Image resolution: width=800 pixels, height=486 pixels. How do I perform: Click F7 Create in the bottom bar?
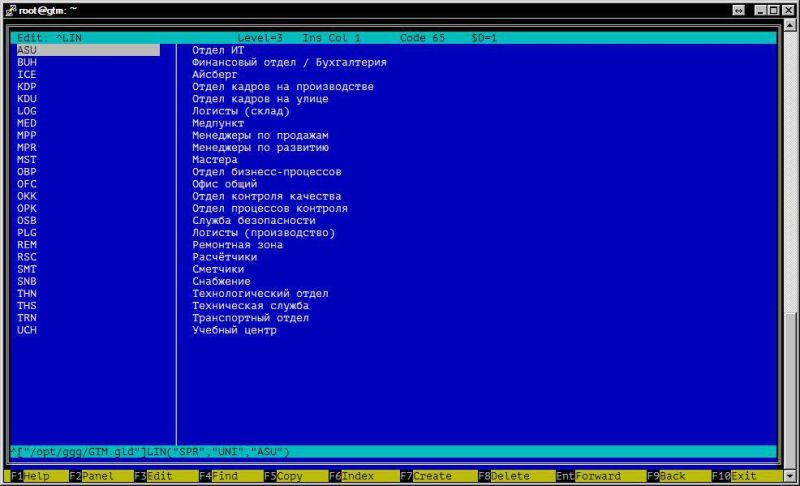[x=426, y=476]
